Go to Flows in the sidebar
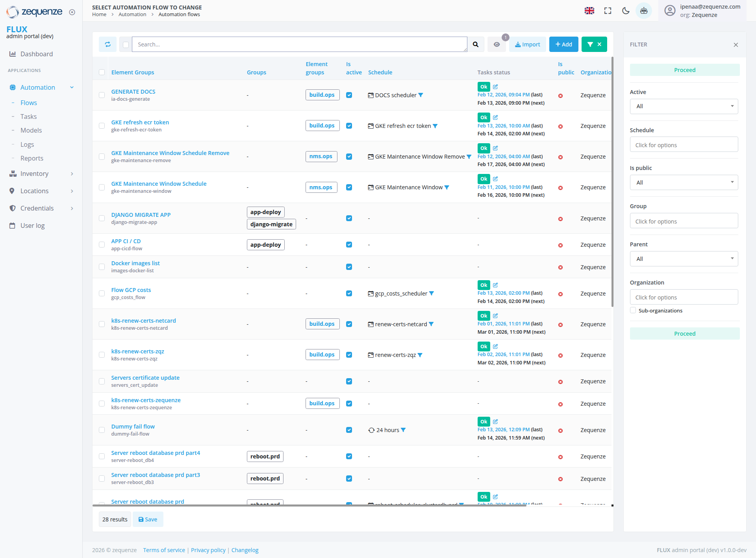 (x=28, y=102)
